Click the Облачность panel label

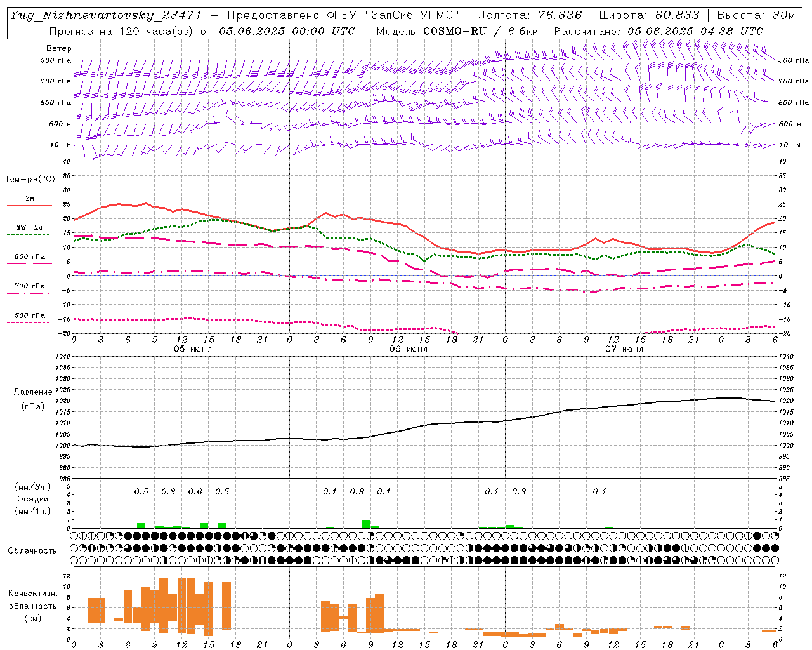click(x=32, y=551)
